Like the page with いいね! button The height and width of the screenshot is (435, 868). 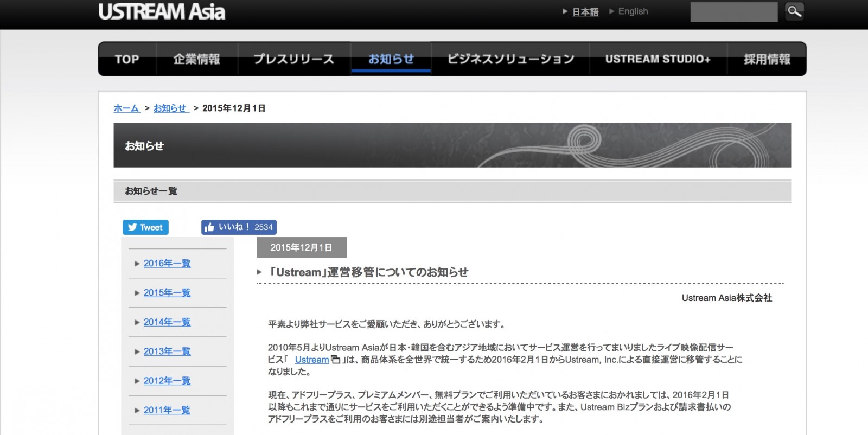(x=239, y=227)
